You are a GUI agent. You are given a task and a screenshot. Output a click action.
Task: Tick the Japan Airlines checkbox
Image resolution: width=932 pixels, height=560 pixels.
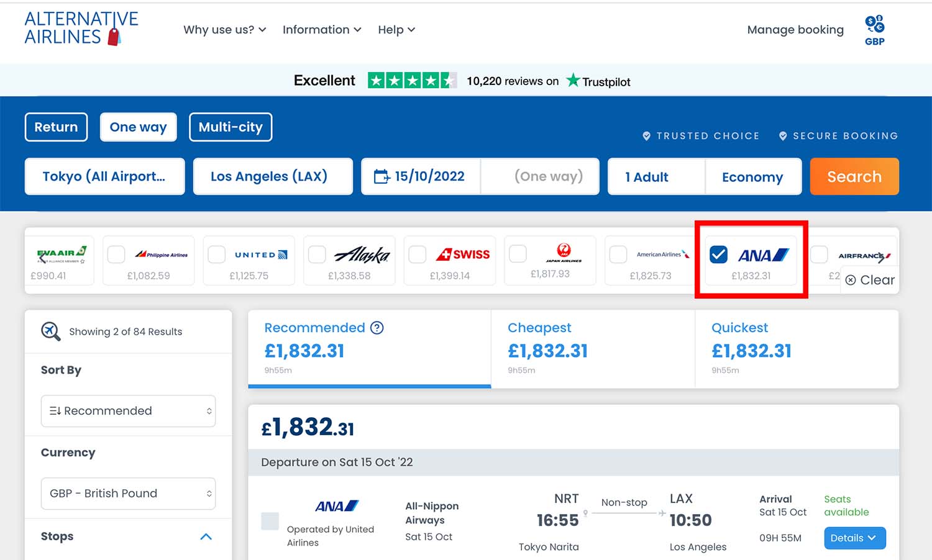(518, 253)
